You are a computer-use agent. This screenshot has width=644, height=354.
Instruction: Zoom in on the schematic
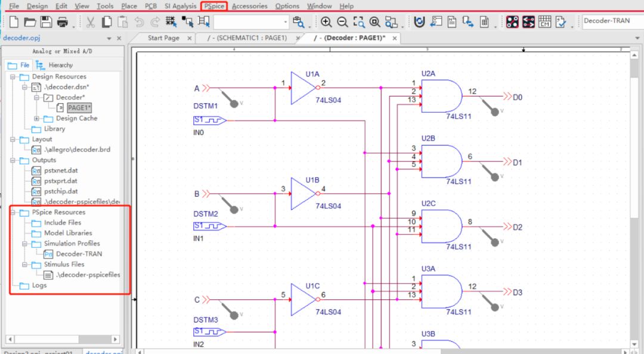click(326, 22)
